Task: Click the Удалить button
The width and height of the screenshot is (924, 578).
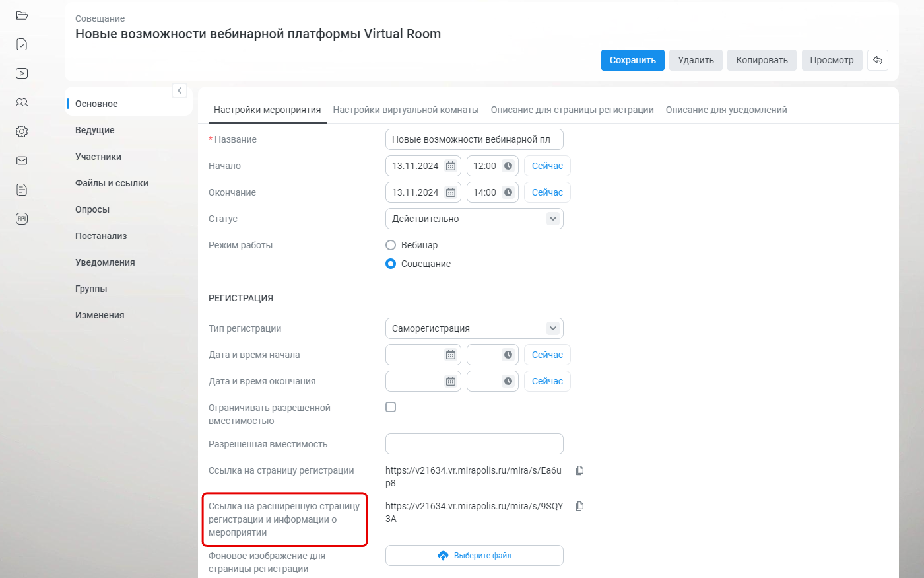Action: [696, 60]
